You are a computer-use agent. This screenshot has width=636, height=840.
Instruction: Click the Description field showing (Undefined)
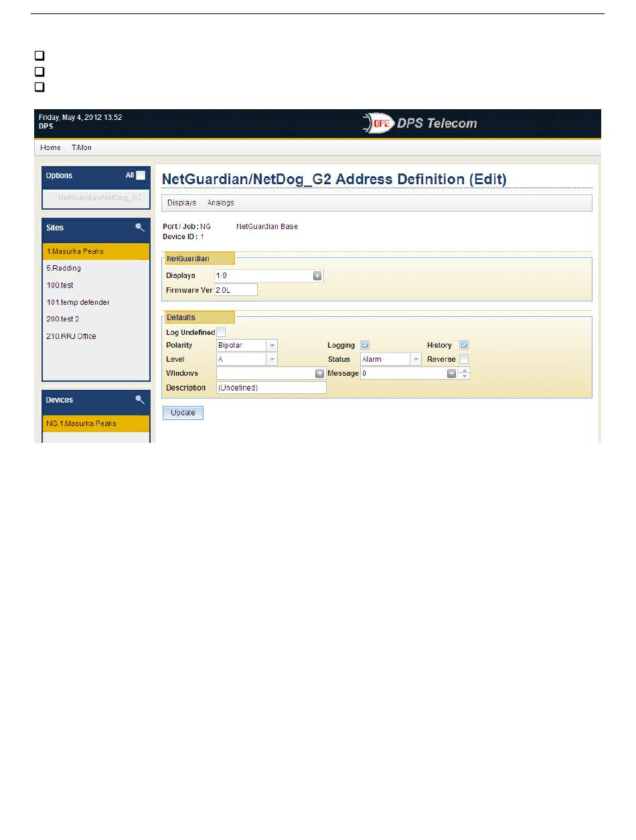pyautogui.click(x=271, y=387)
